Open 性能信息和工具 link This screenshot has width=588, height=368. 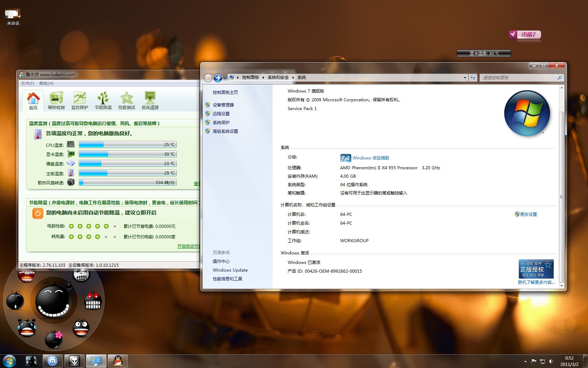tap(227, 279)
